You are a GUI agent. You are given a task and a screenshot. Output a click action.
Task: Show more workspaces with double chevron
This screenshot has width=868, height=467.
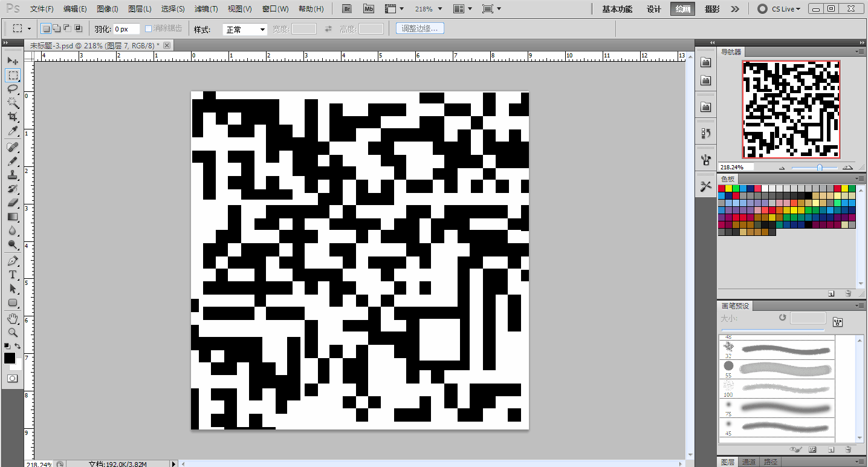[735, 9]
